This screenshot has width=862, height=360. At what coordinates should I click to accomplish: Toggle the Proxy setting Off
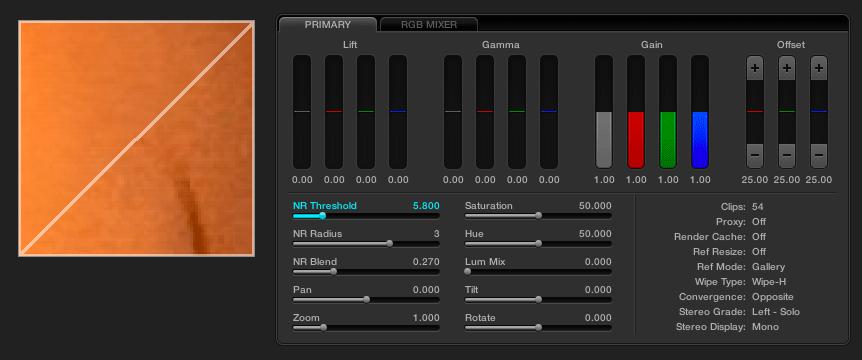[x=759, y=221]
